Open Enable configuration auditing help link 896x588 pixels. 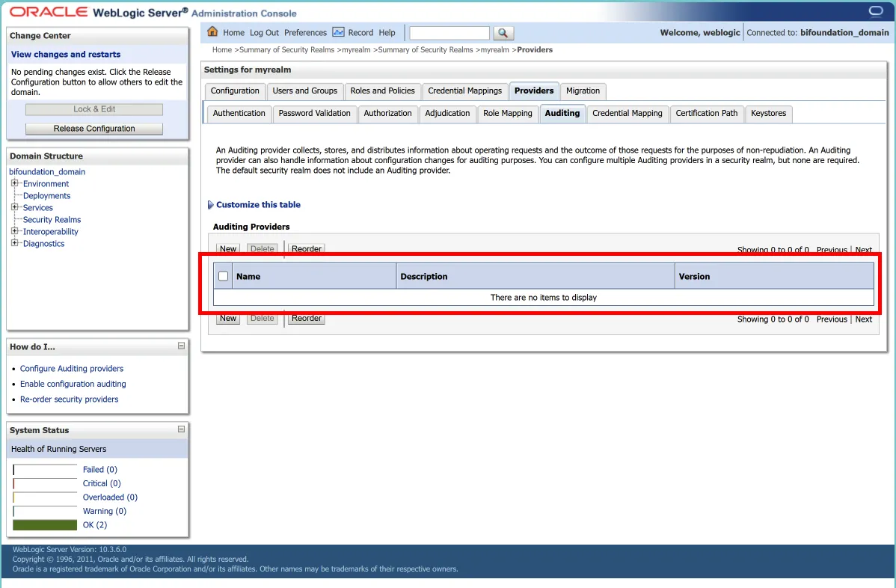[73, 384]
